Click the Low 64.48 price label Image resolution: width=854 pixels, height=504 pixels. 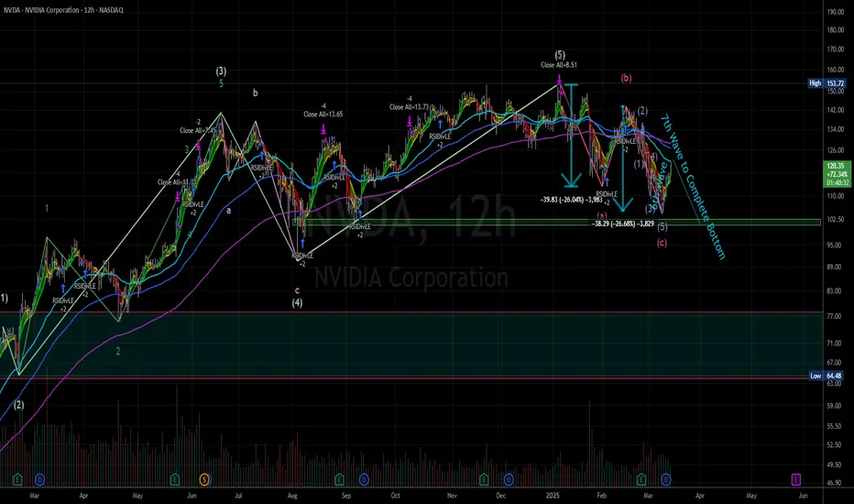827,376
